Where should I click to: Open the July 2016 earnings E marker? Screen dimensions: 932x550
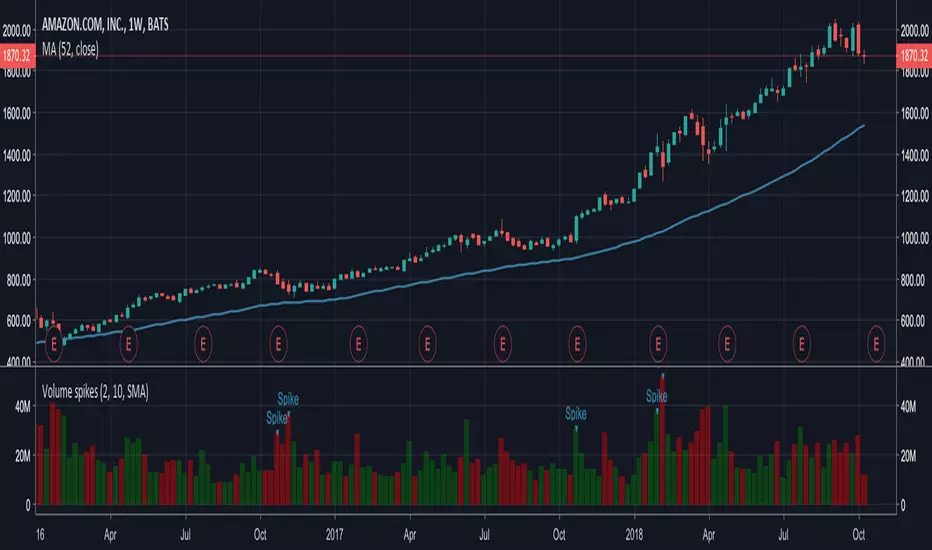coord(203,344)
